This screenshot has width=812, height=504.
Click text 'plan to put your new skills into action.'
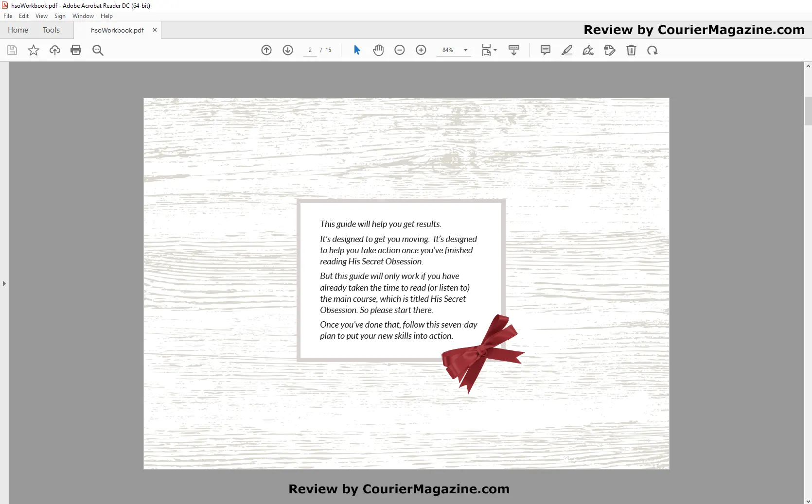pos(386,336)
